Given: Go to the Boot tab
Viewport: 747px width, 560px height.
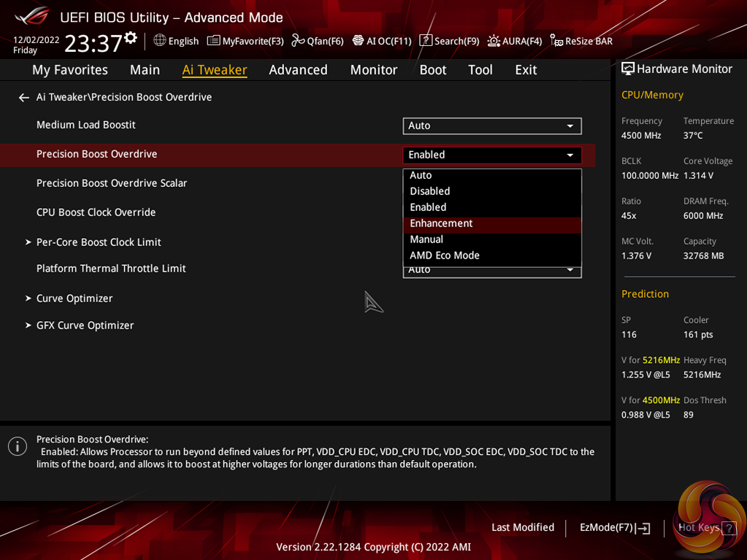Looking at the screenshot, I should [x=432, y=69].
